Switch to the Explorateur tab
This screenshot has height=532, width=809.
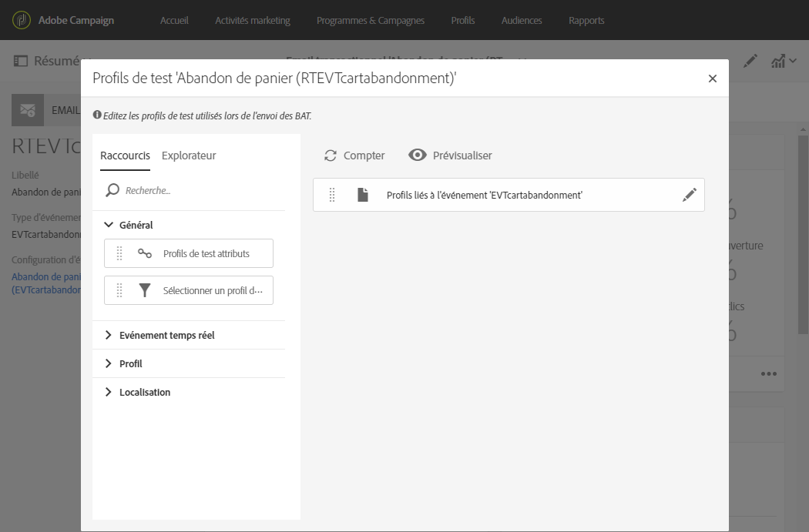point(189,156)
